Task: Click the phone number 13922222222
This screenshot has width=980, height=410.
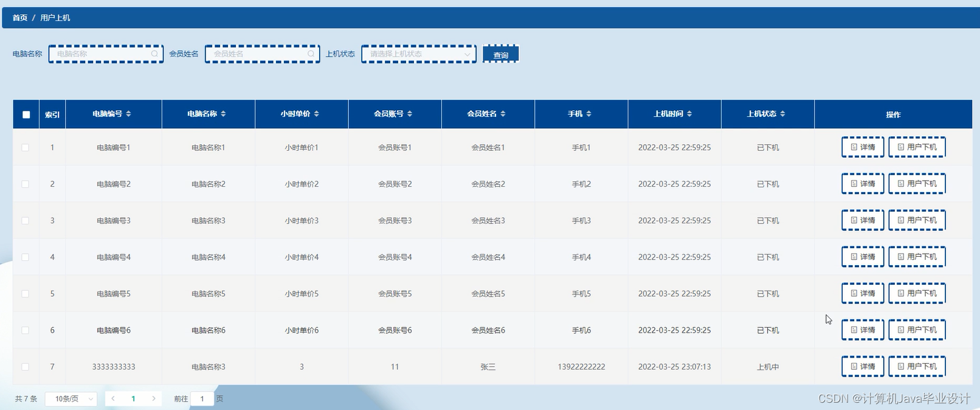Action: point(581,367)
